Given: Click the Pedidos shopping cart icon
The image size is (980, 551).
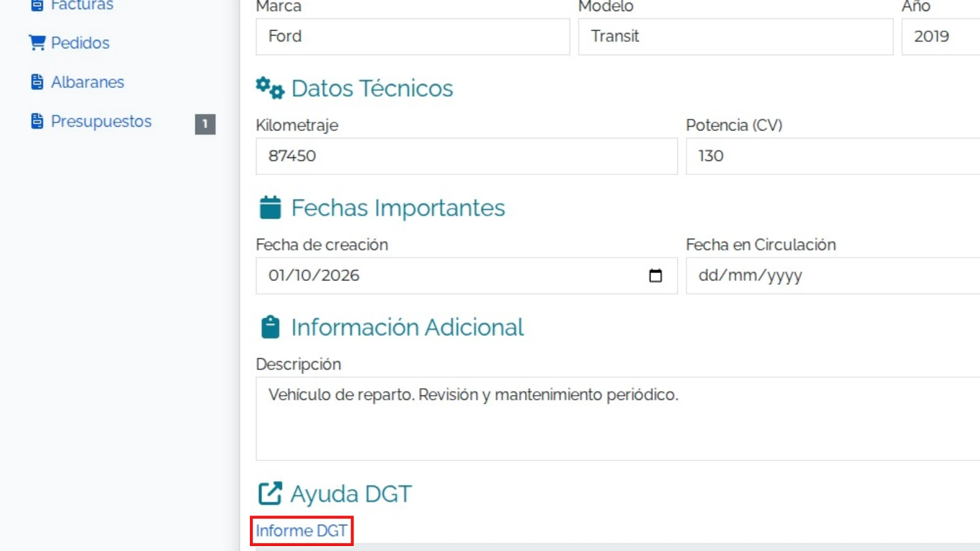Looking at the screenshot, I should click(x=37, y=43).
